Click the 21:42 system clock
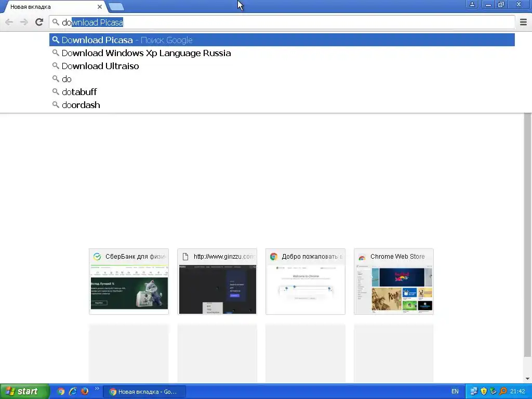Viewport: 532px width, 399px height. [x=517, y=392]
